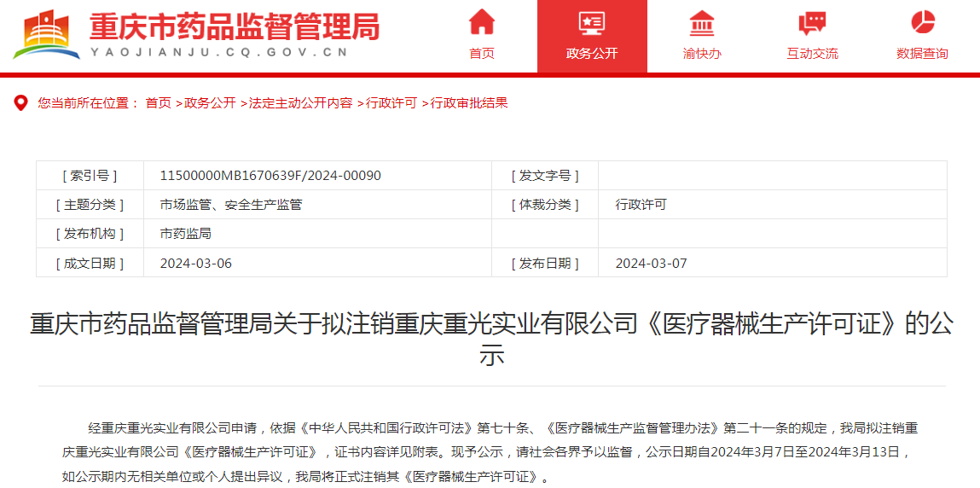Open the 数据查询 navigation tab label
The image size is (980, 488).
tap(923, 54)
